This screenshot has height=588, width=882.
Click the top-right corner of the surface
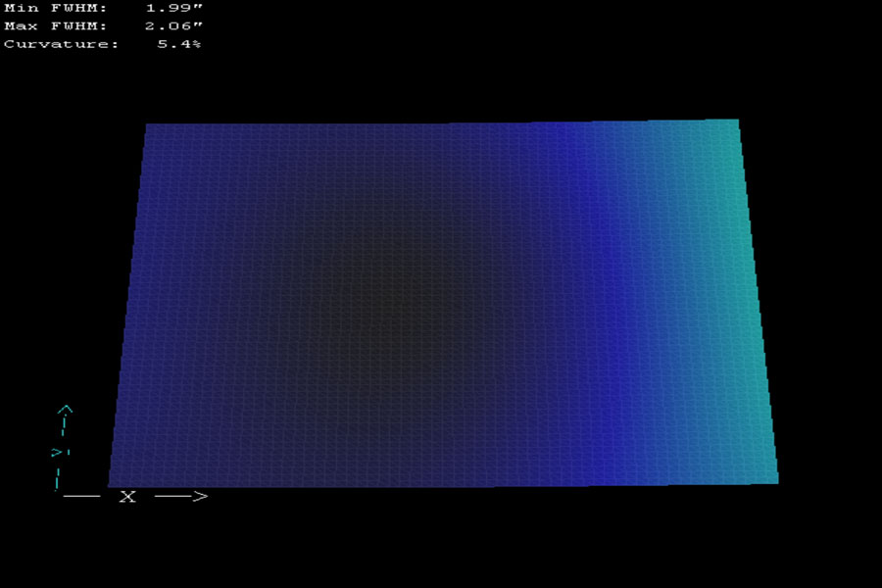click(x=735, y=122)
